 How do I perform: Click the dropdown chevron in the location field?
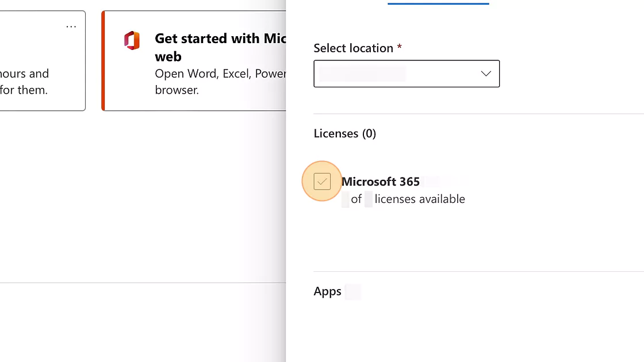point(485,74)
